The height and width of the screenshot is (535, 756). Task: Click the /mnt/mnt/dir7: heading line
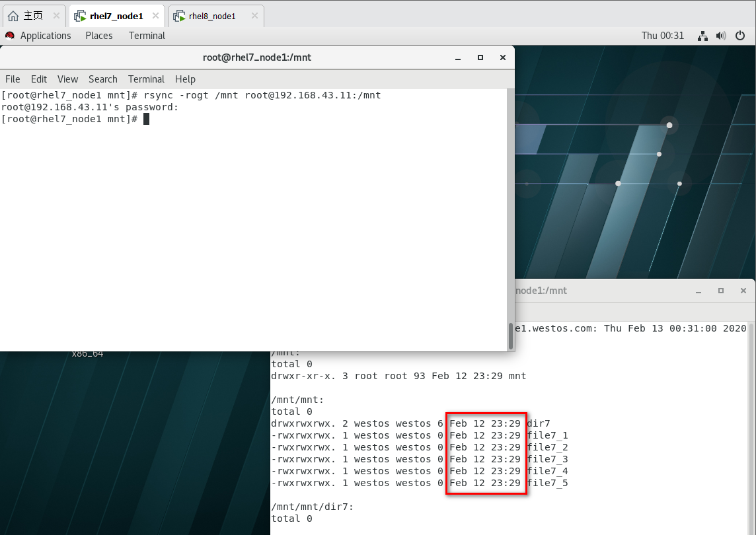tap(313, 507)
